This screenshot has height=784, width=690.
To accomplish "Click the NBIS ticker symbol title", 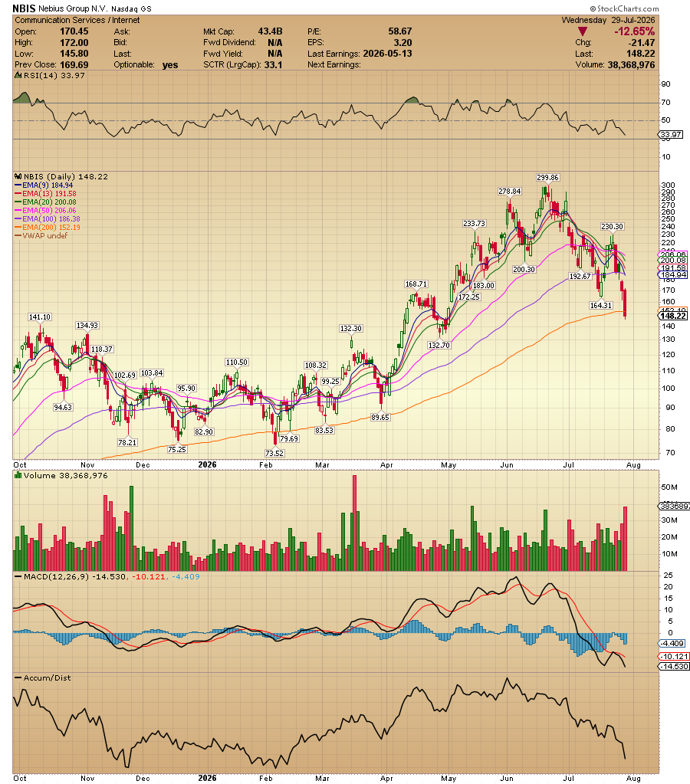I will pos(24,8).
